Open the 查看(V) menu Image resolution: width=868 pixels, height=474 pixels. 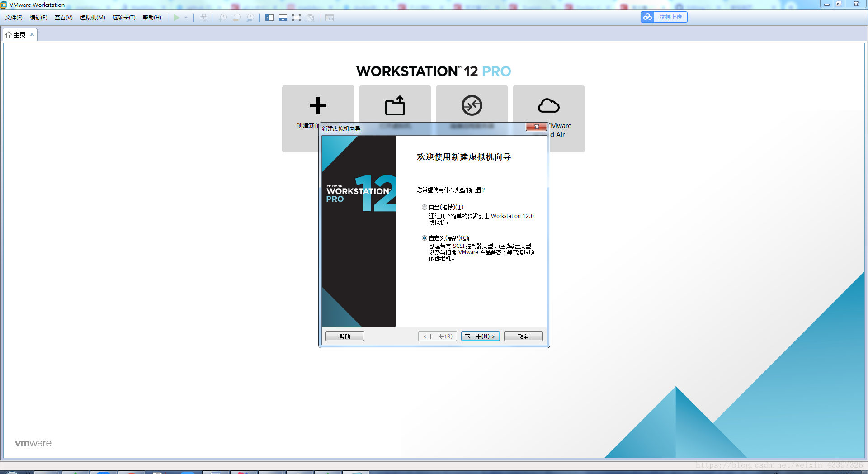[63, 18]
